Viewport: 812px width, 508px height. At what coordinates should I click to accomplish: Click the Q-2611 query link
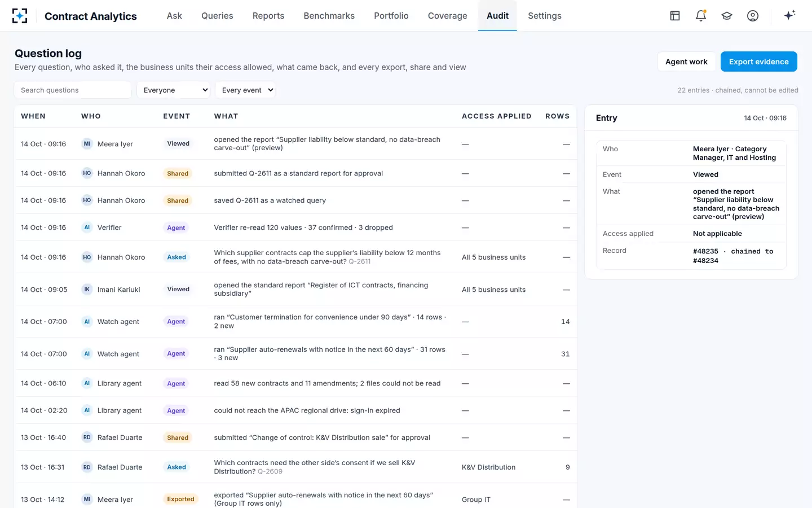tap(360, 261)
